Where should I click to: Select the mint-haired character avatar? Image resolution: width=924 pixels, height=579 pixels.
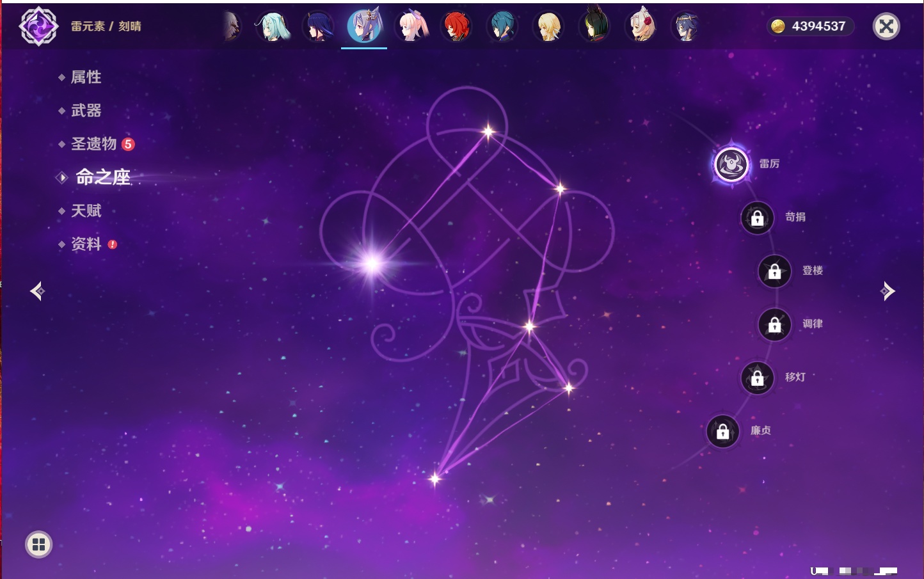point(273,27)
